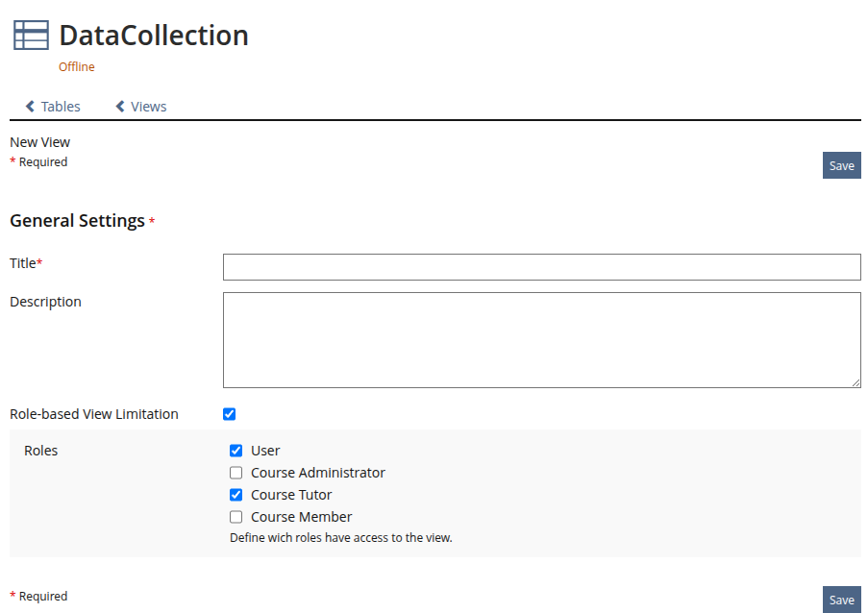Click the back chevron beside Tables
This screenshot has height=613, width=868.
click(31, 107)
